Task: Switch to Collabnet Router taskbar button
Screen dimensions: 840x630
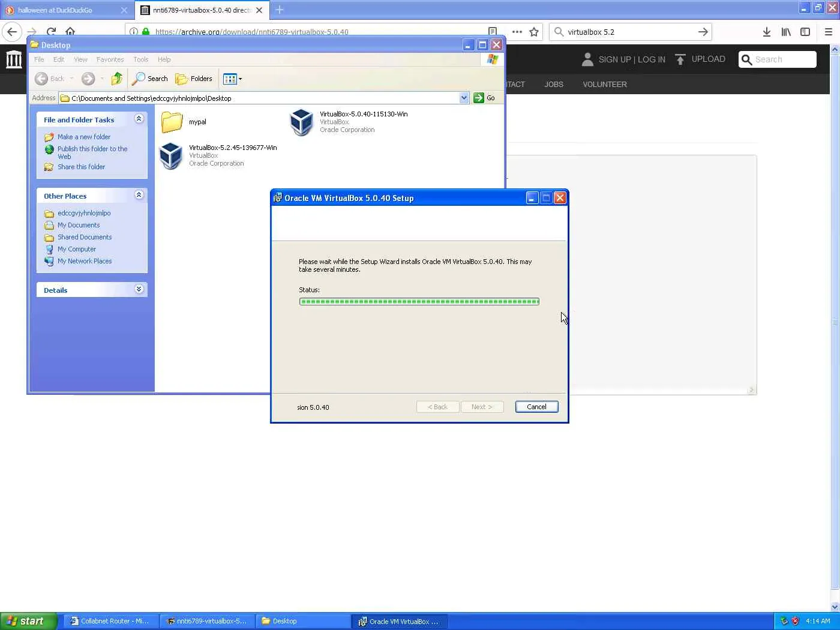Action: click(x=110, y=621)
